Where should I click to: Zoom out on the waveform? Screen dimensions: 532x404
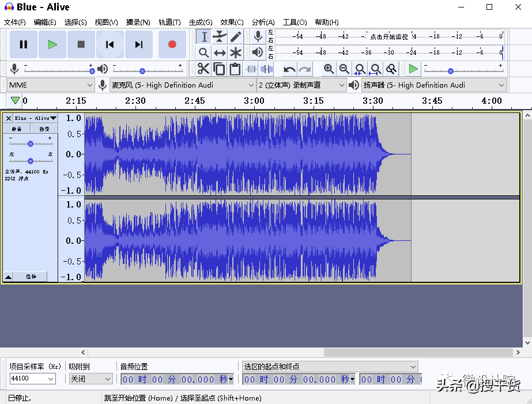(x=344, y=69)
